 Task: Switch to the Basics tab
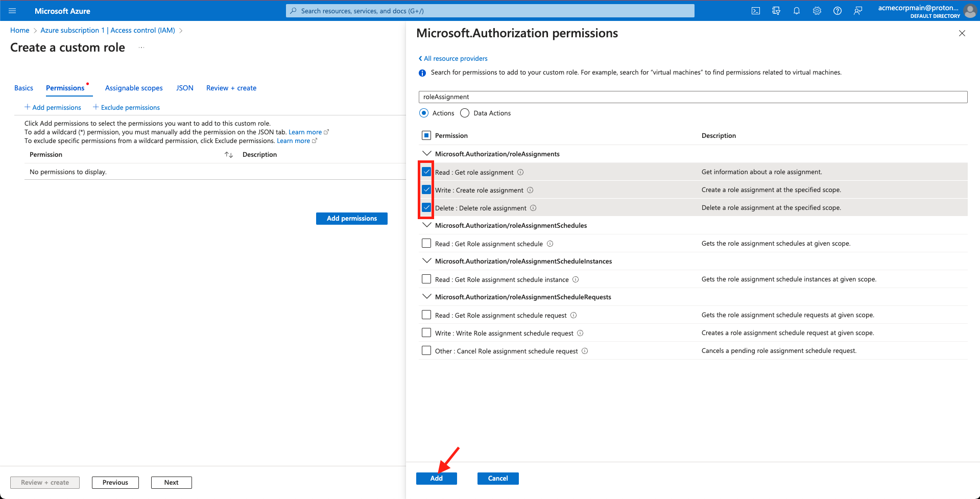pos(23,88)
